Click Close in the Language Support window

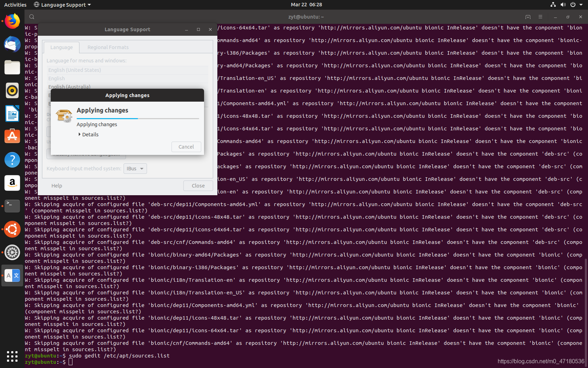(198, 186)
